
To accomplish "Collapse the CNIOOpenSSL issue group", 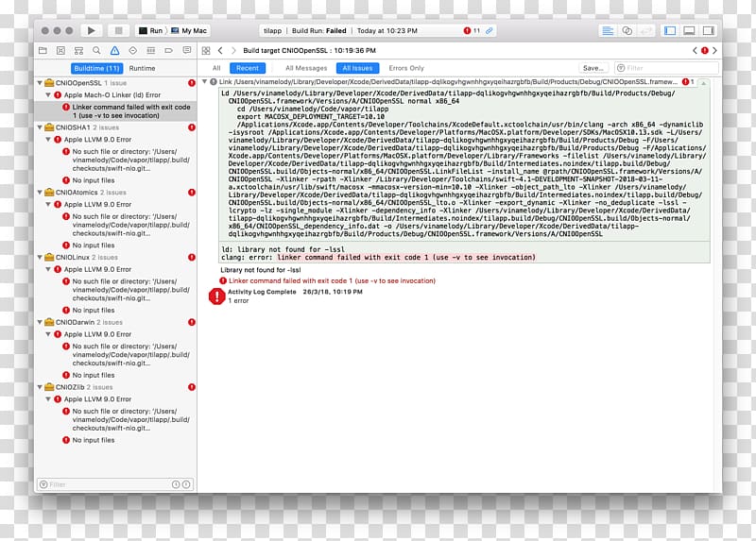I will (40, 83).
